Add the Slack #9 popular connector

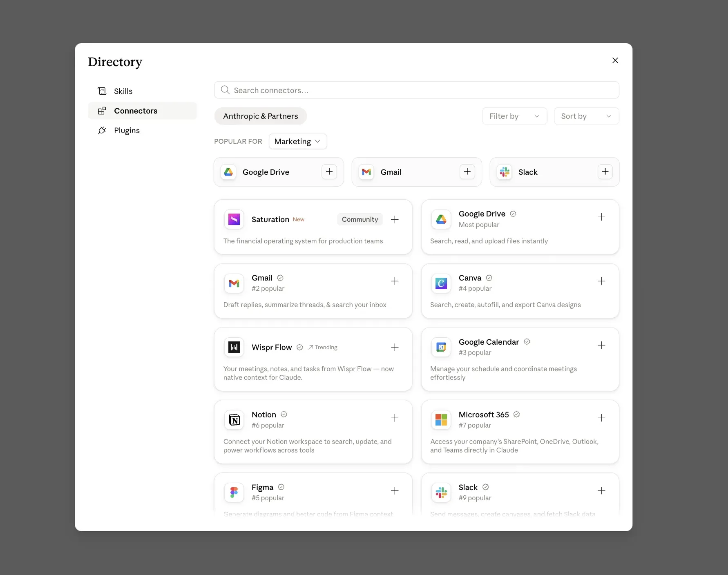pos(601,490)
